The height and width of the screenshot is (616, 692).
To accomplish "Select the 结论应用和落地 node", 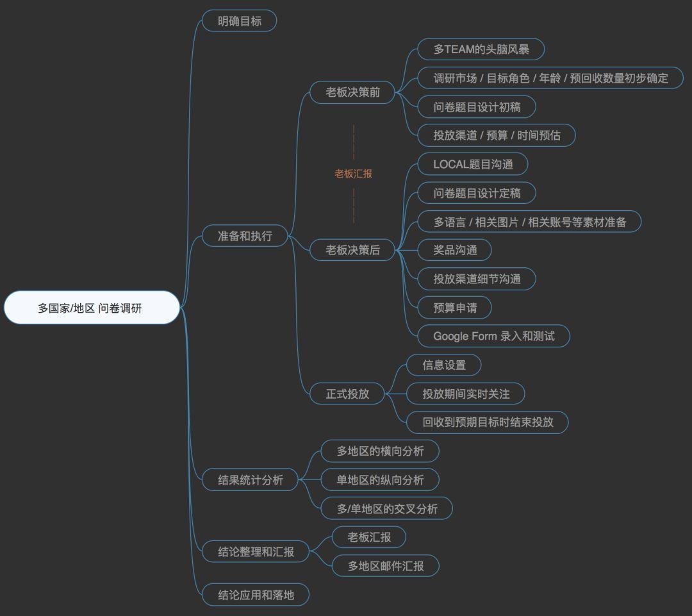I will pos(256,594).
